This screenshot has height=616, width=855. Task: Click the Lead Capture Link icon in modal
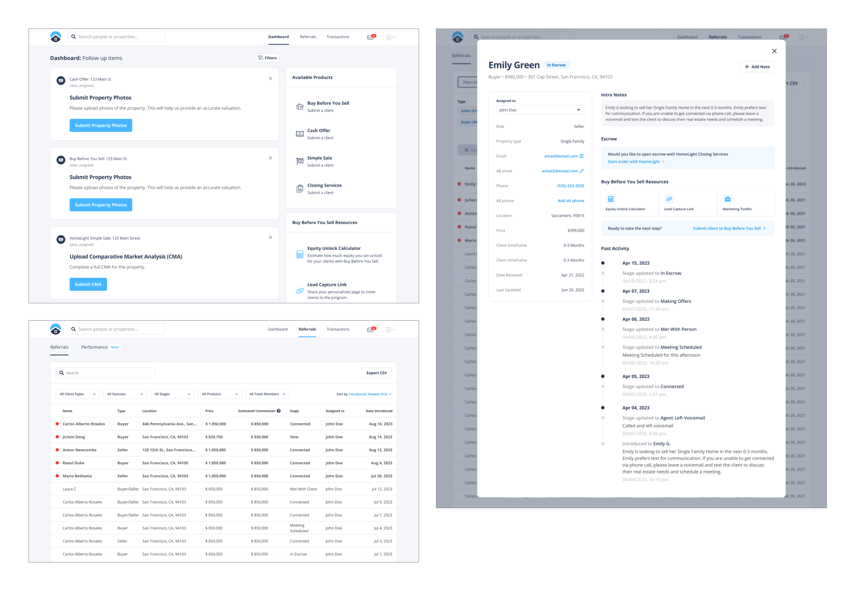point(669,199)
